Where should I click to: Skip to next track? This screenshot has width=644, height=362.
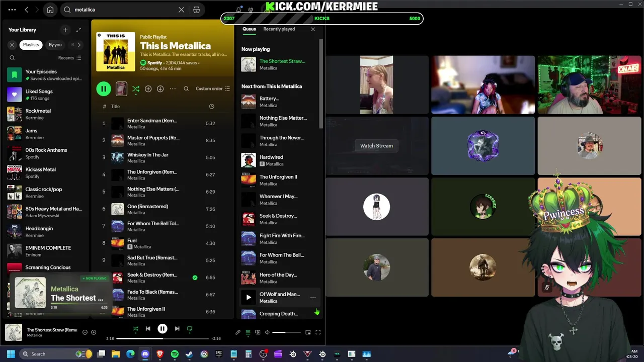[x=177, y=329]
